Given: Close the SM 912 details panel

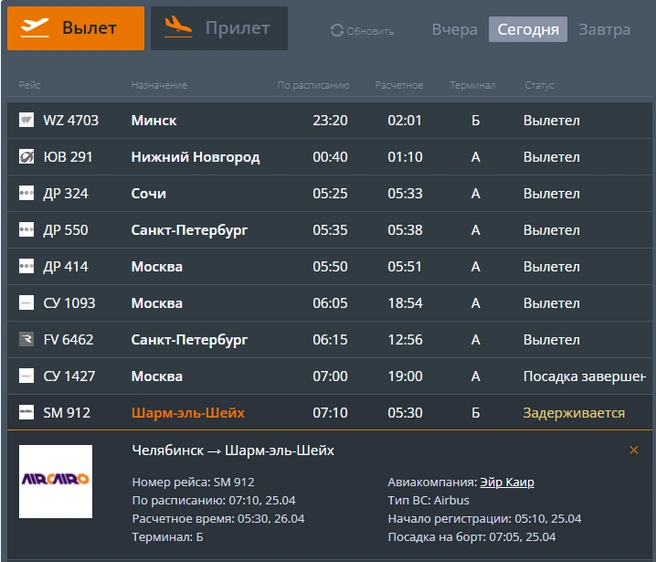Looking at the screenshot, I should tap(634, 450).
